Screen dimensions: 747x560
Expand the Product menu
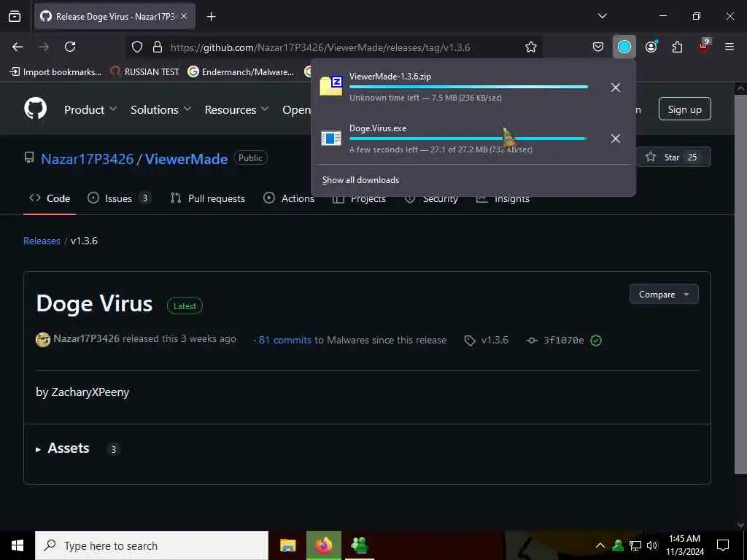pos(90,109)
